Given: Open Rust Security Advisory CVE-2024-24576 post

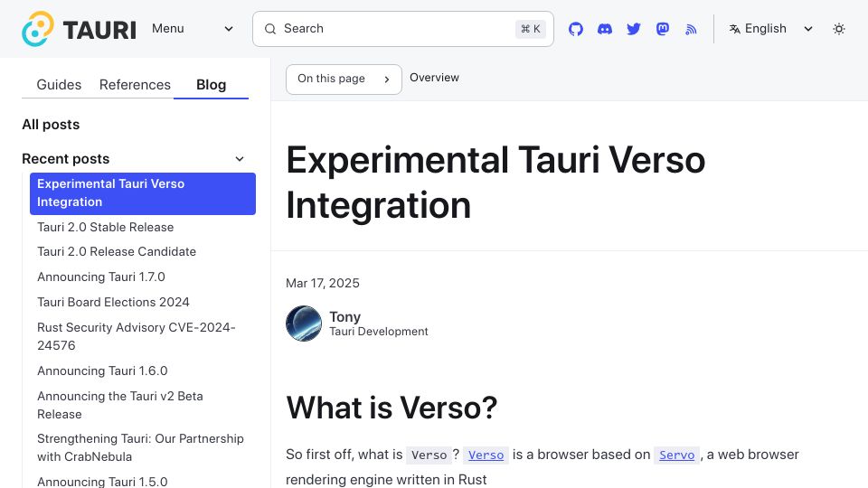Looking at the screenshot, I should pyautogui.click(x=137, y=336).
